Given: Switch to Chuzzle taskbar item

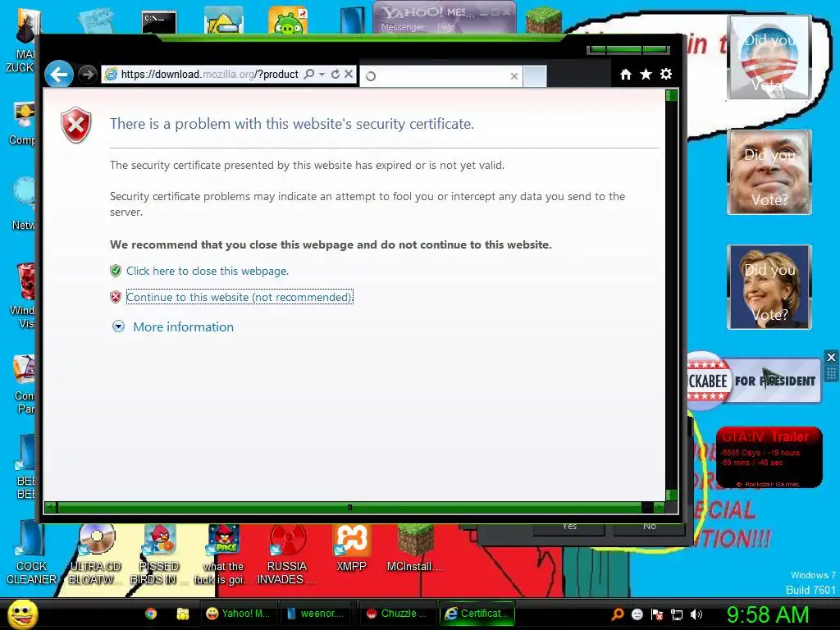Looking at the screenshot, I should coord(396,614).
